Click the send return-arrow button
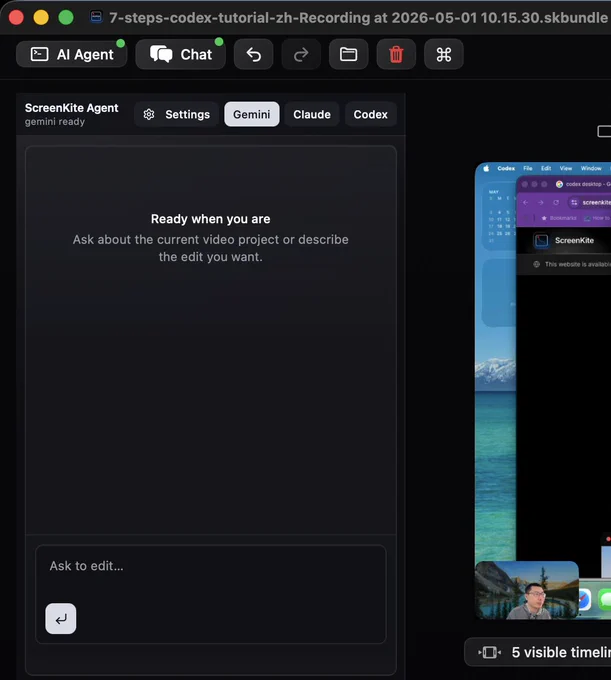 61,618
